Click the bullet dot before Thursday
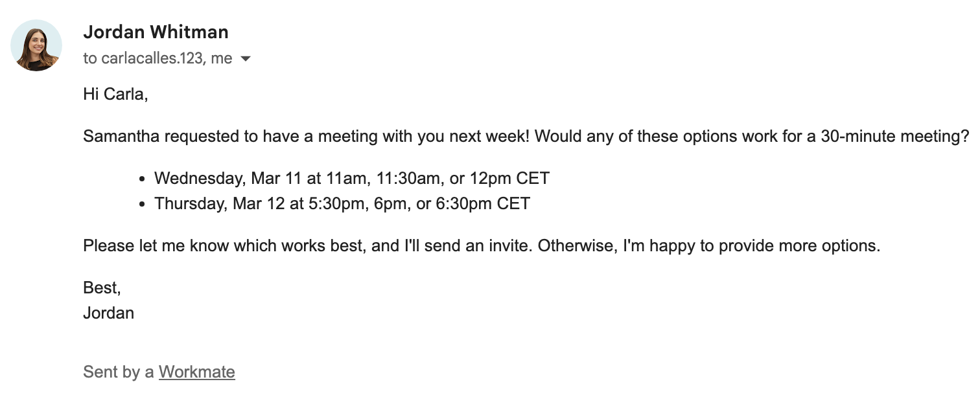The image size is (980, 408). pyautogui.click(x=142, y=205)
